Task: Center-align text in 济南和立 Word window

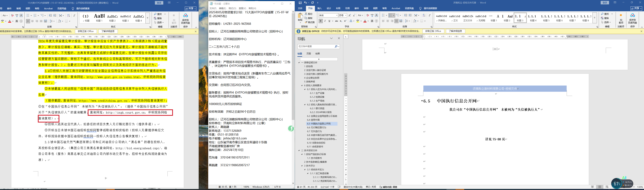Action: tap(388, 21)
